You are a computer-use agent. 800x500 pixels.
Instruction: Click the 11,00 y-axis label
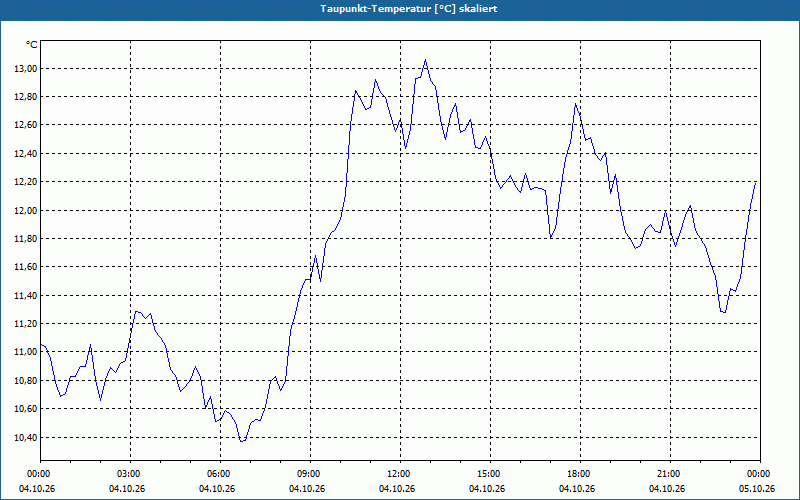(x=26, y=352)
